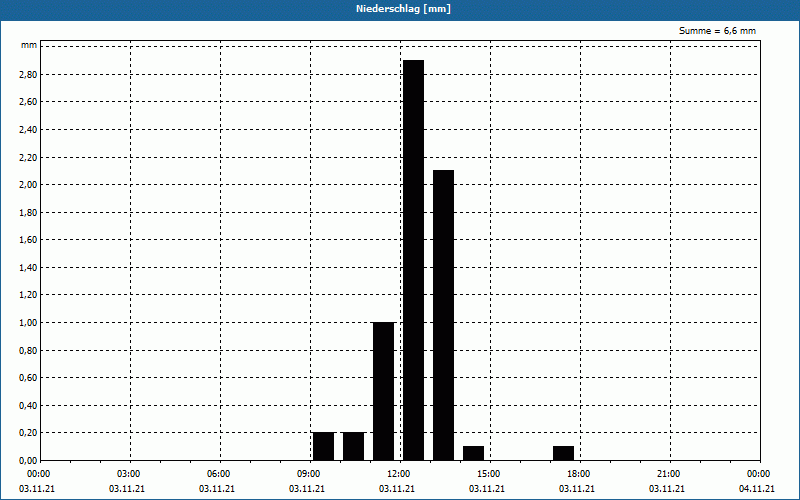Screen dimensions: 800x500
Task: Click the 0,20 y-axis label
Action: tap(28, 433)
